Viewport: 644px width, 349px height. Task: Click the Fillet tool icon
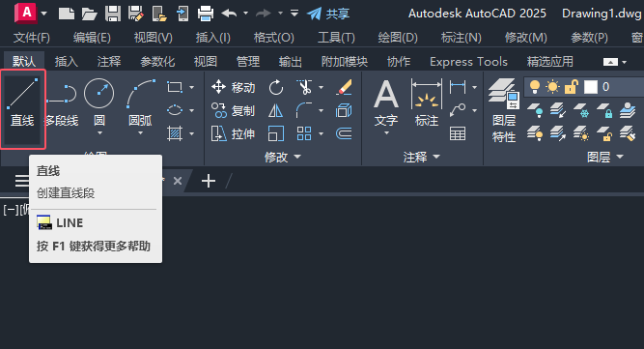pyautogui.click(x=304, y=110)
